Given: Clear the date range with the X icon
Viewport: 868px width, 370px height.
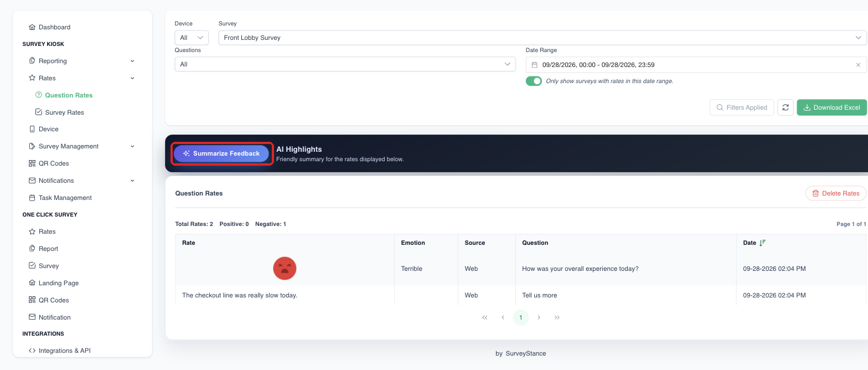Looking at the screenshot, I should click(858, 65).
